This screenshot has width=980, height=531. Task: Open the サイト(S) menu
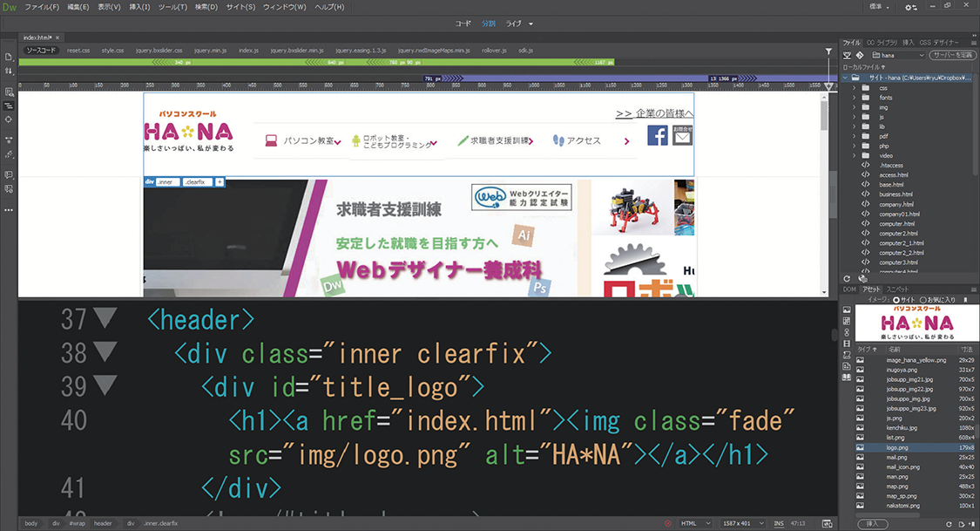point(240,7)
